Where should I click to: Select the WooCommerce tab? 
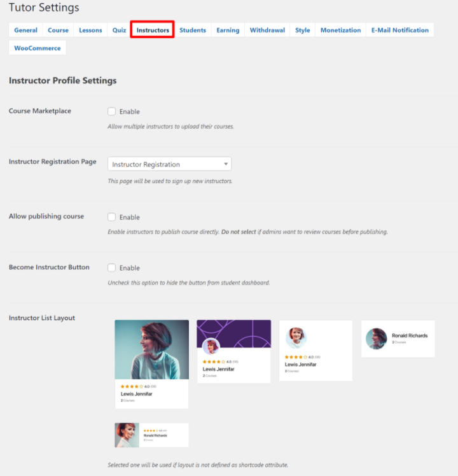[38, 48]
